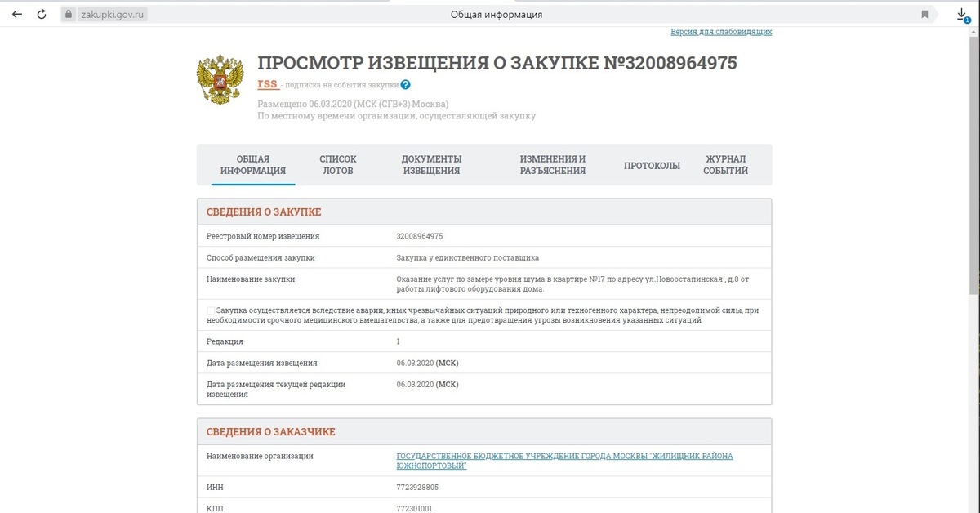Click the blue question mark help icon
This screenshot has width=980, height=513.
[405, 84]
